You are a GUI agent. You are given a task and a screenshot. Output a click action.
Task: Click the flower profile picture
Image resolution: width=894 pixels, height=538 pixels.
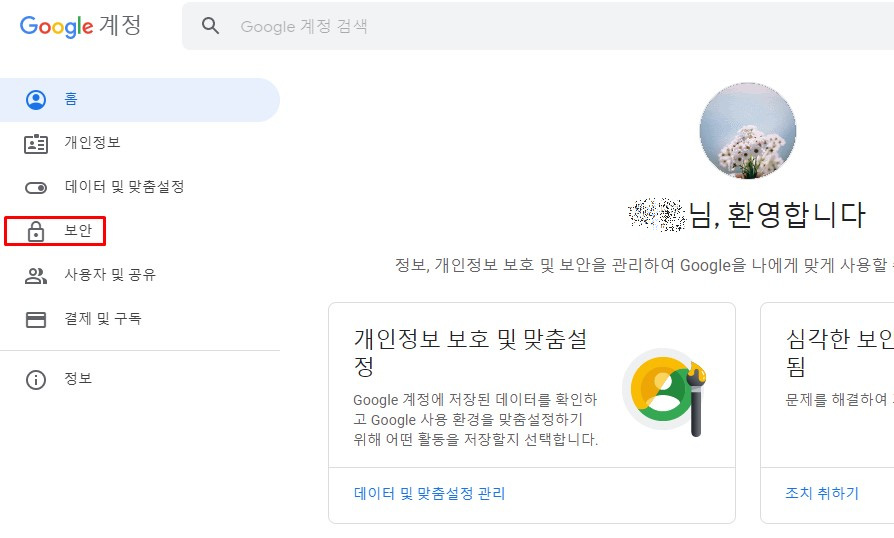(x=747, y=131)
